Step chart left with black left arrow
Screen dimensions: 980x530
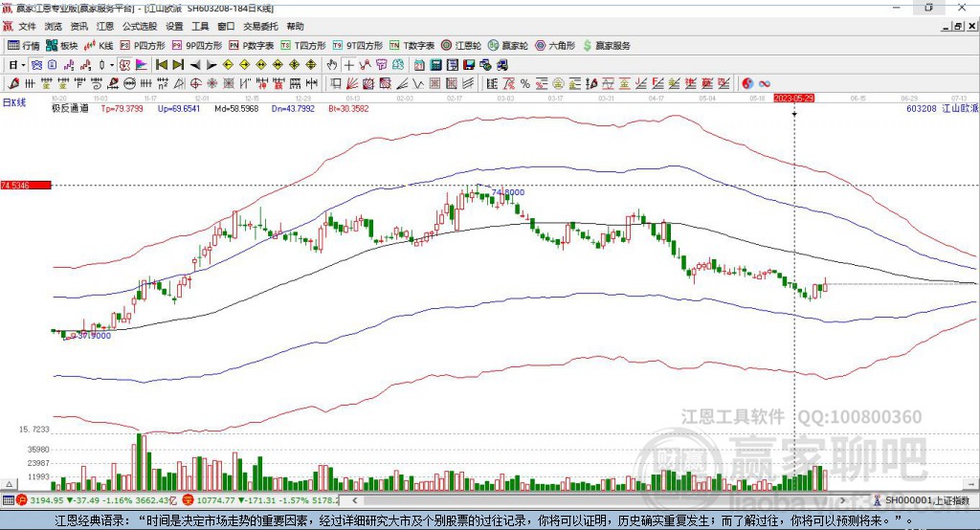(x=195, y=65)
